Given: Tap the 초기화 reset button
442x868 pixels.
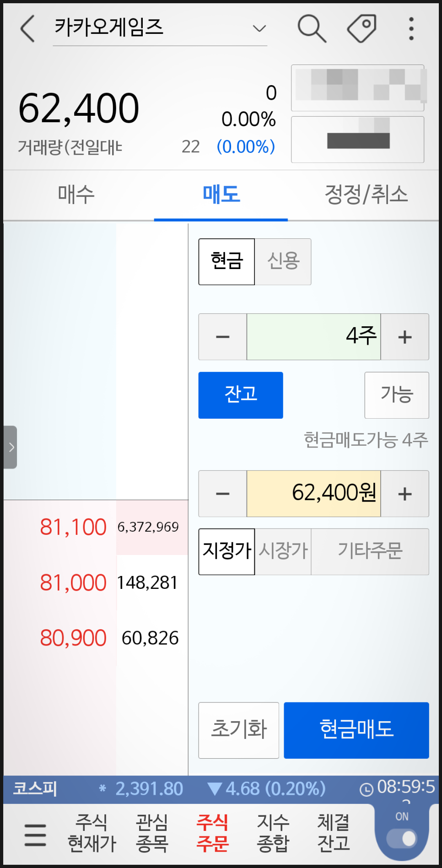Looking at the screenshot, I should 239,730.
